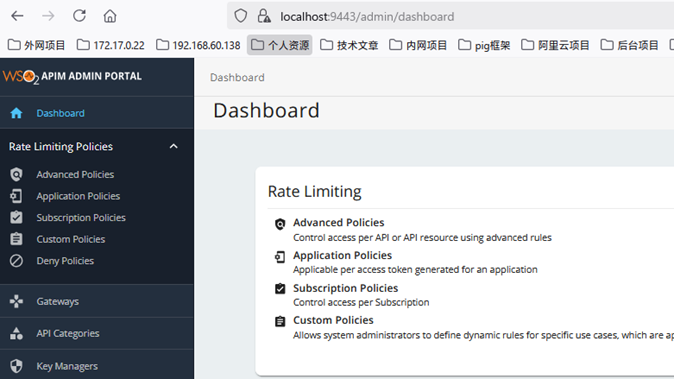Open the API Categories shapes icon
This screenshot has height=379, width=674.
(16, 333)
